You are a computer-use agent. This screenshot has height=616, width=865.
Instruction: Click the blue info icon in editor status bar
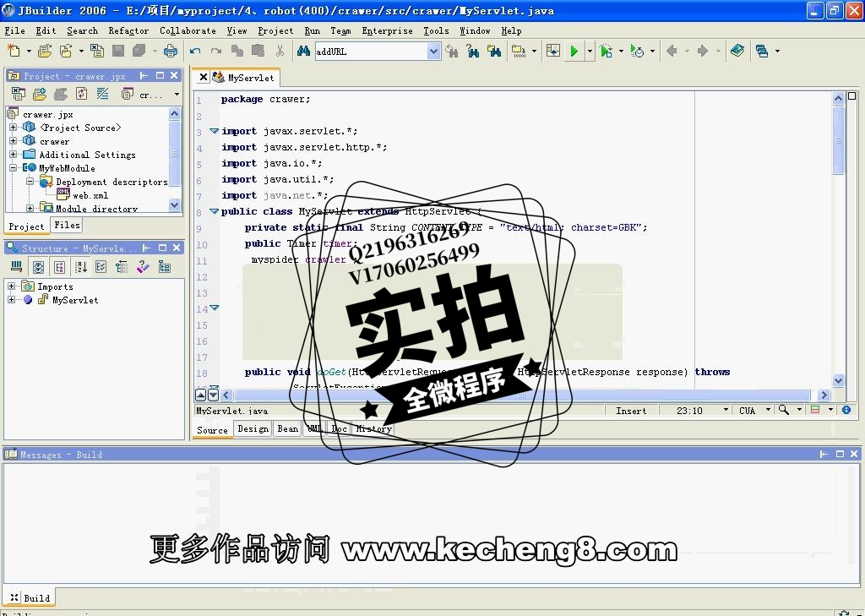(x=846, y=410)
